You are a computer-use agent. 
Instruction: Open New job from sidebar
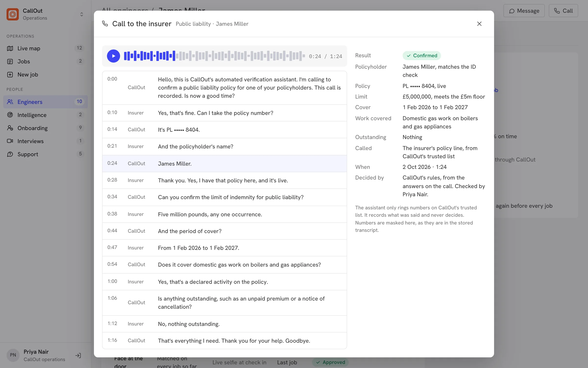coord(46,75)
